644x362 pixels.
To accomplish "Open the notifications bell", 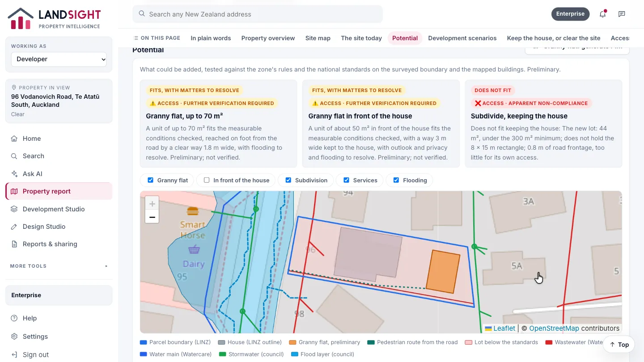I will [x=603, y=14].
